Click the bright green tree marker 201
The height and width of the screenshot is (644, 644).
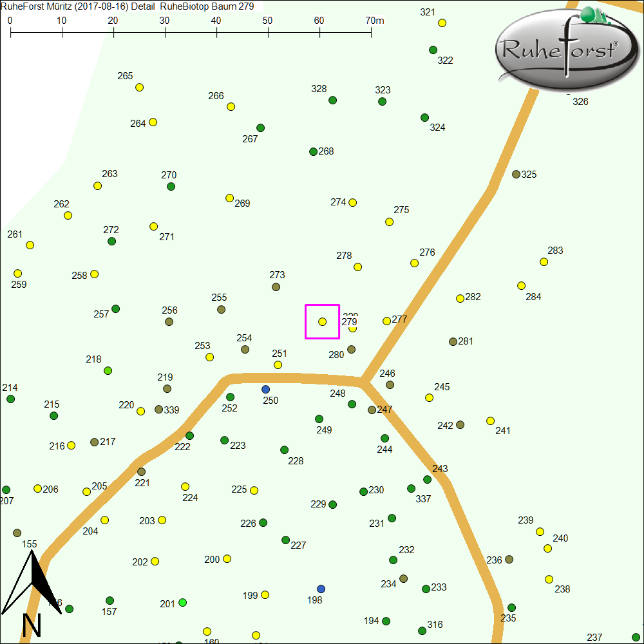[x=182, y=602]
